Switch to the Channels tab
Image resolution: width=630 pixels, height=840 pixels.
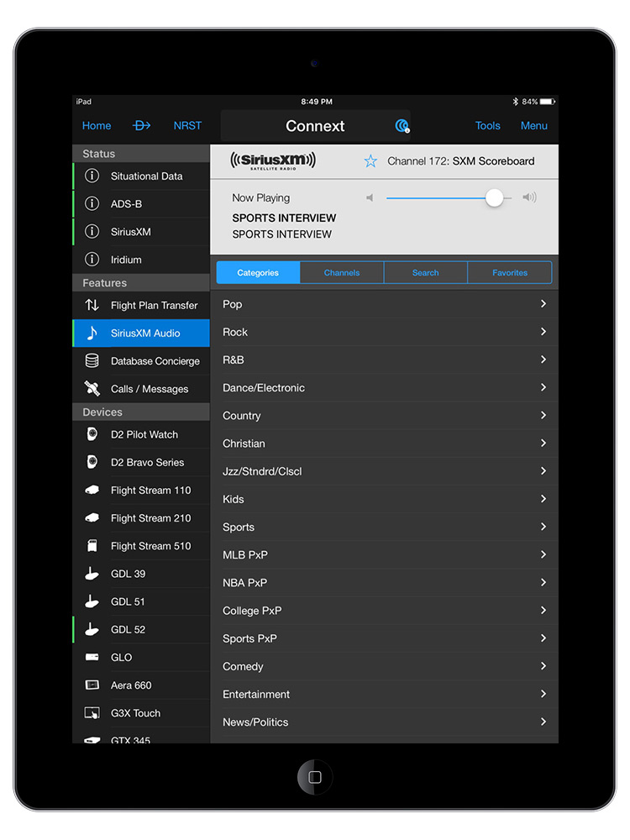(x=342, y=273)
